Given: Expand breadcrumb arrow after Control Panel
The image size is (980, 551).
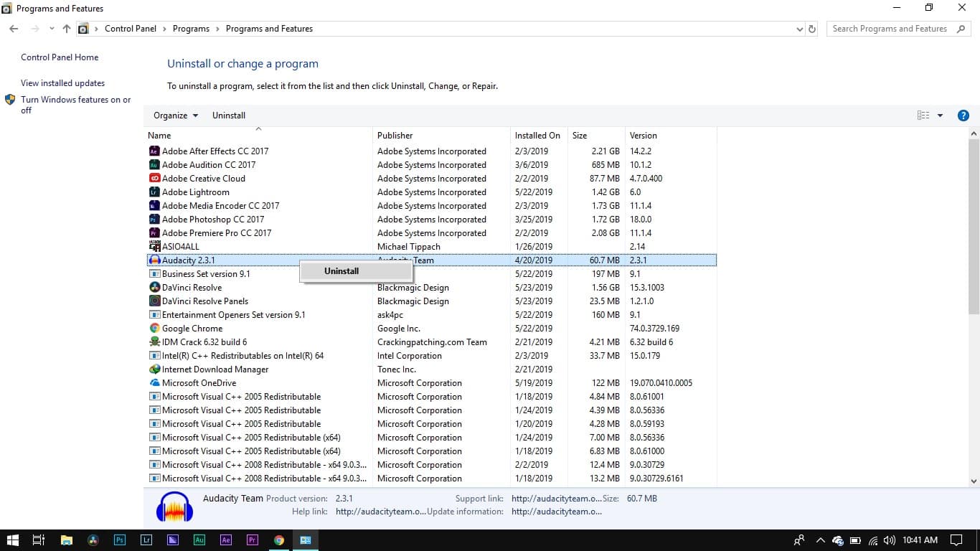Looking at the screenshot, I should click(164, 29).
